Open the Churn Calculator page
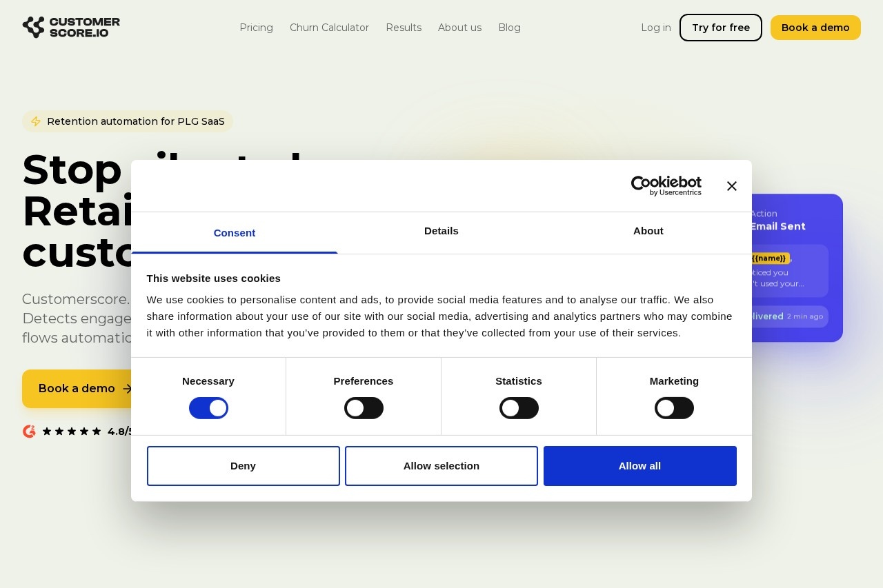Image resolution: width=883 pixels, height=588 pixels. click(329, 28)
